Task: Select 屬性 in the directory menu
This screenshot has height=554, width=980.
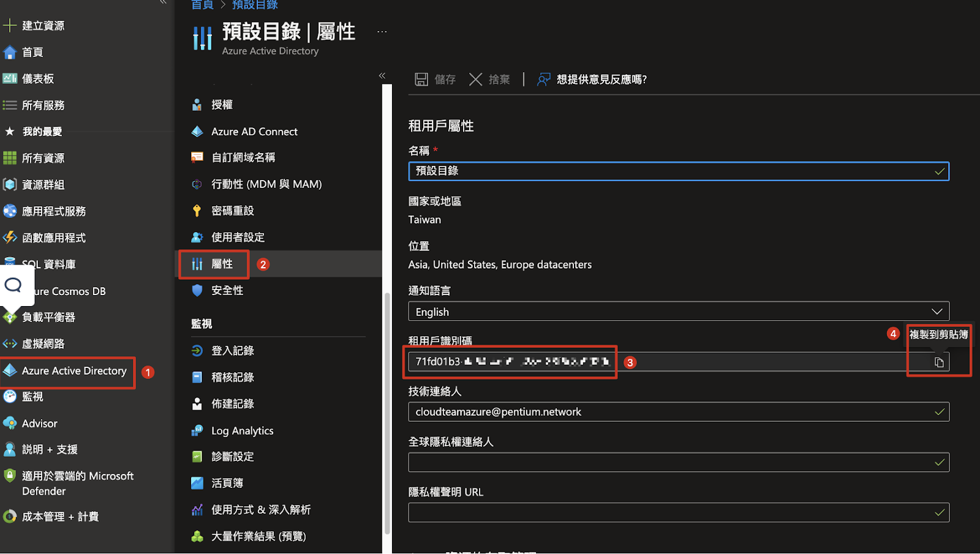Action: pyautogui.click(x=222, y=264)
